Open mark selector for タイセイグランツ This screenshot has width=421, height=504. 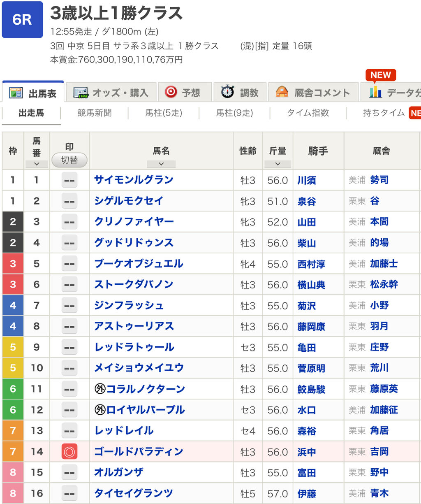[69, 493]
